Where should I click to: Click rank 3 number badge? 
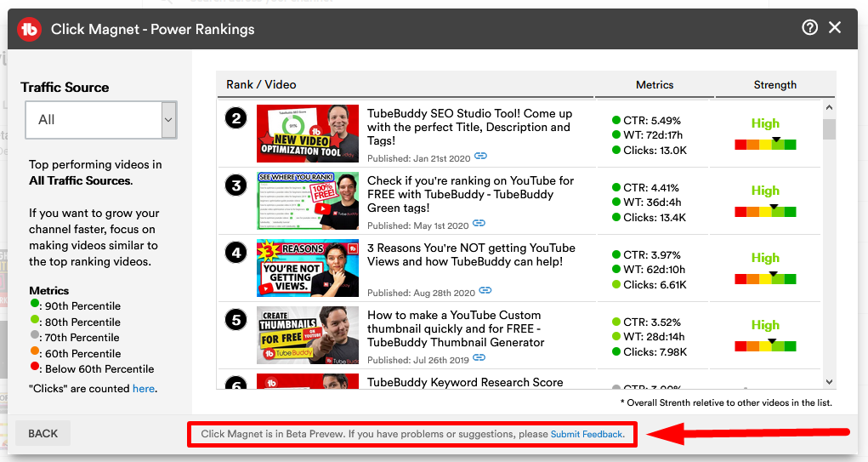click(235, 185)
